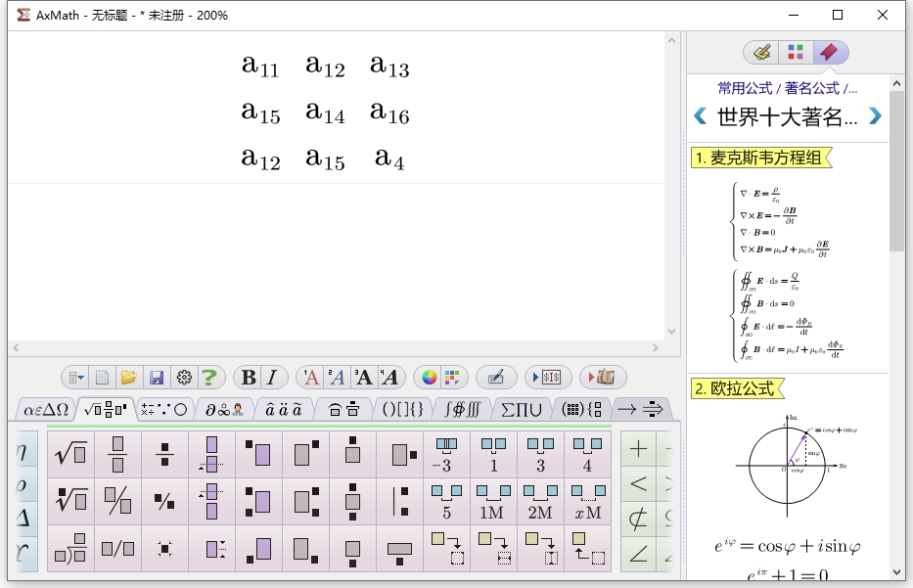Image resolution: width=913 pixels, height=588 pixels.
Task: Expand the file options dropdown arrow
Action: point(82,377)
